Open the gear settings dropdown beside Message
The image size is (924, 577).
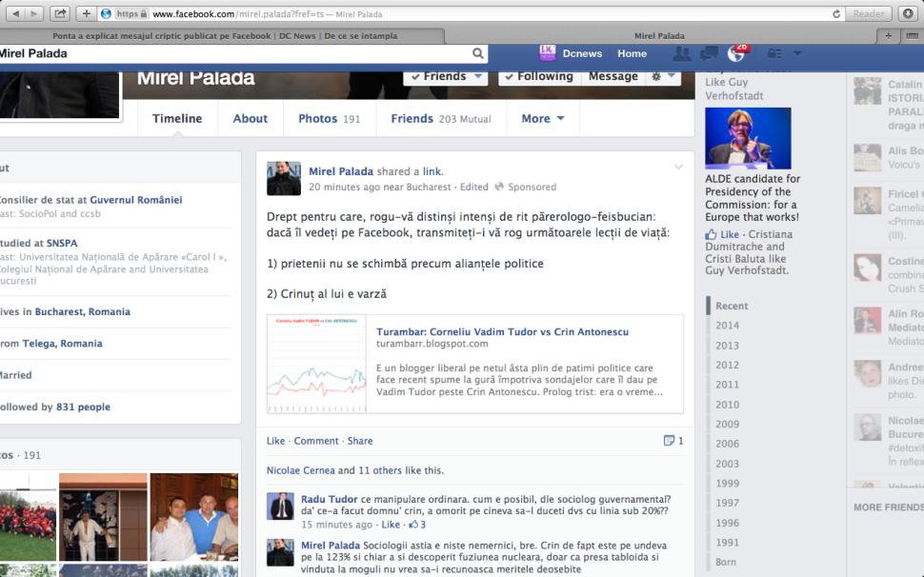point(660,76)
